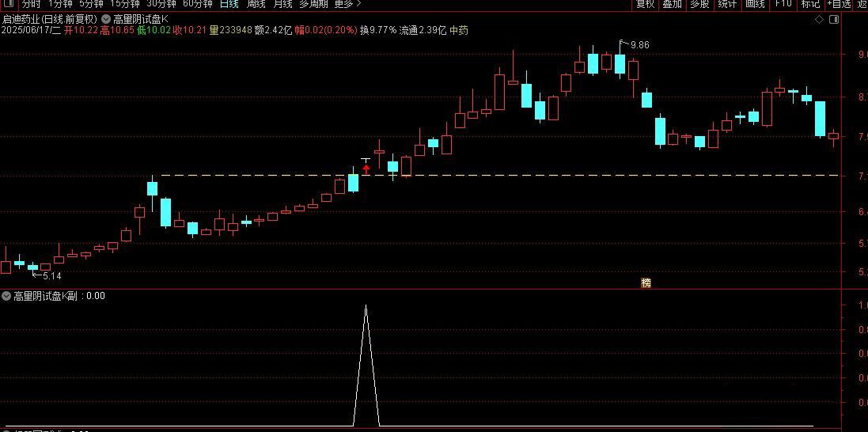
Task: Click the high price 高10.65
Action: click(117, 30)
